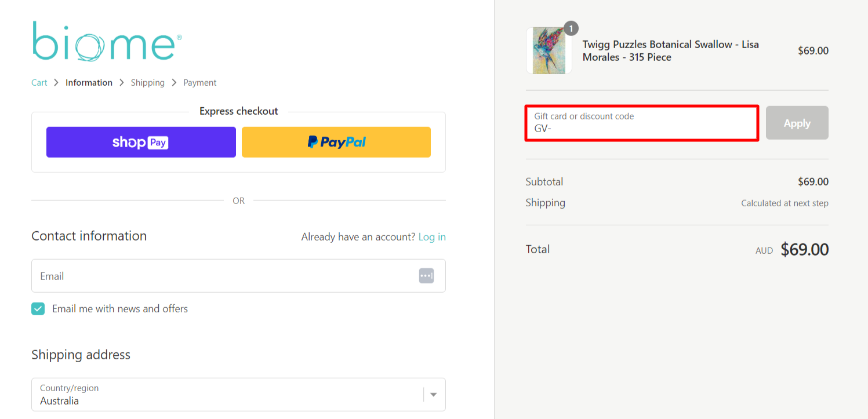
Task: Click the gift card or discount code field
Action: 641,123
